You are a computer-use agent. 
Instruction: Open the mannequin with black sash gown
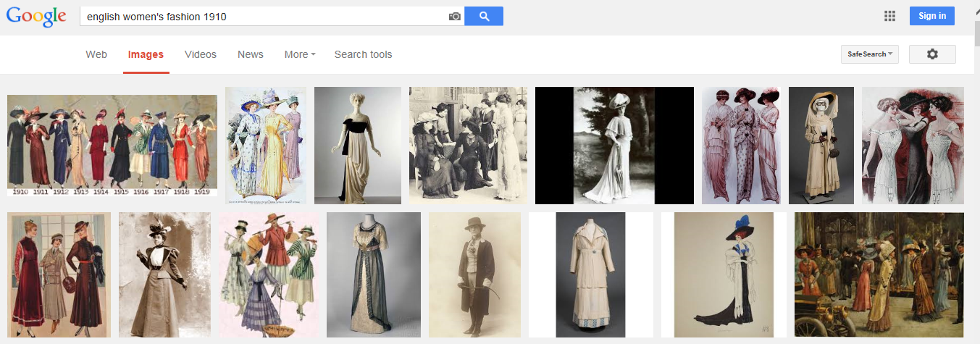pos(358,146)
